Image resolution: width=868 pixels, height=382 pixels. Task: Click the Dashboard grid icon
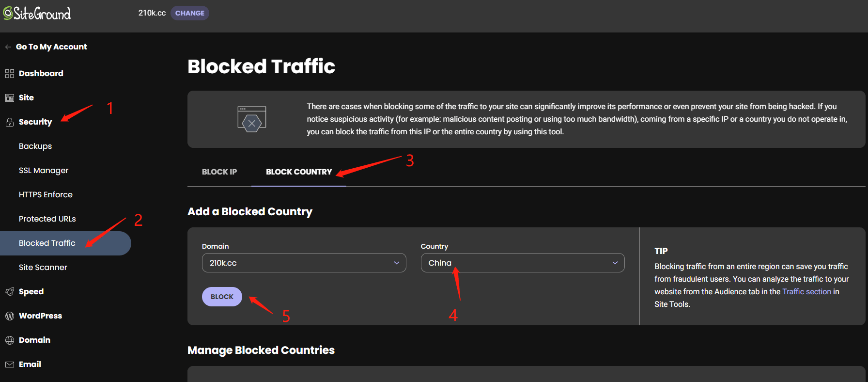click(x=10, y=74)
